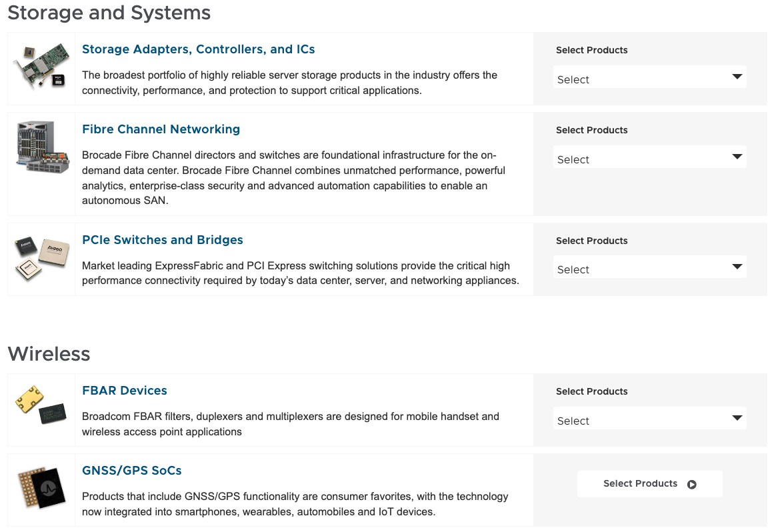Click Select Products label for Storage Adapters
The height and width of the screenshot is (532, 774).
[591, 51]
